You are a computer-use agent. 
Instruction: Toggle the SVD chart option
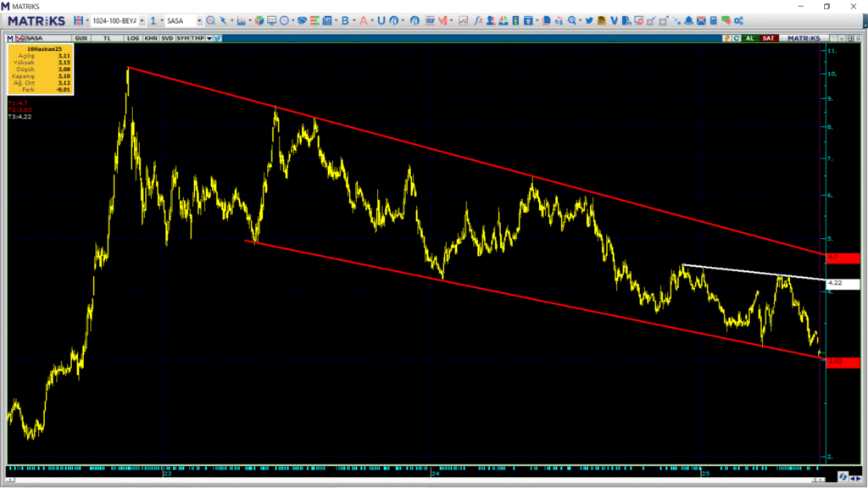pyautogui.click(x=167, y=38)
